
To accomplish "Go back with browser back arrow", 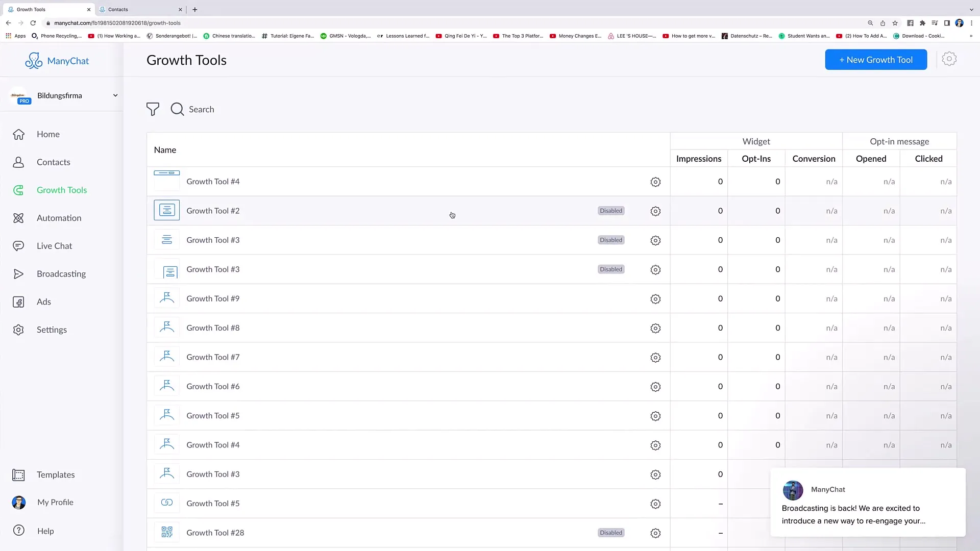I will click(9, 23).
